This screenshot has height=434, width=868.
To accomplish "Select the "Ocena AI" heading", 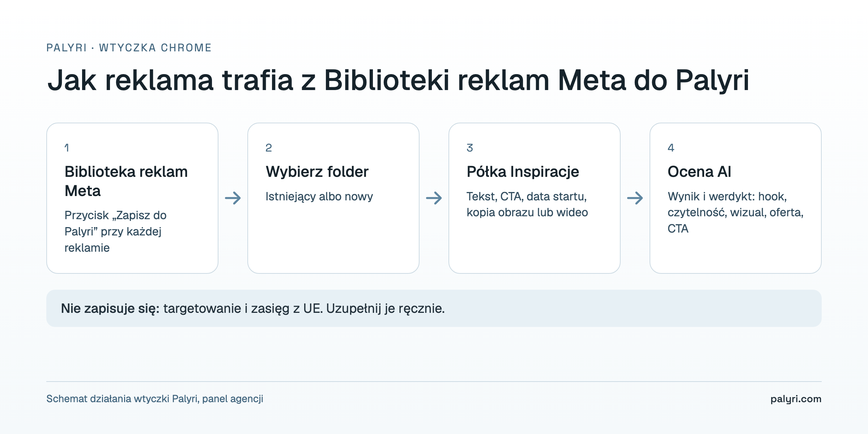I will 699,172.
